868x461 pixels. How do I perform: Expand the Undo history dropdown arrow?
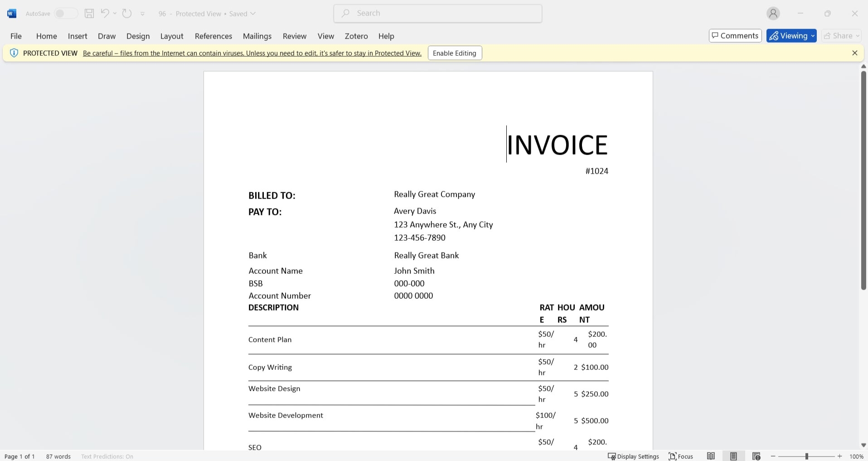115,14
